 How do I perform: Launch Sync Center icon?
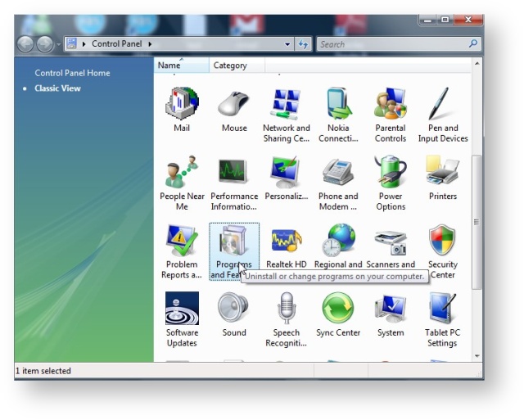point(338,309)
